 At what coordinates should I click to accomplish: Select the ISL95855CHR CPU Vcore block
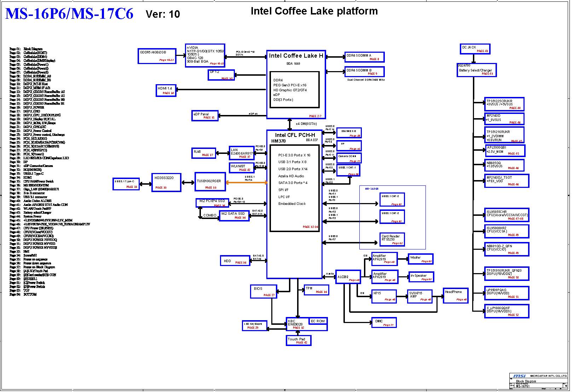click(507, 215)
